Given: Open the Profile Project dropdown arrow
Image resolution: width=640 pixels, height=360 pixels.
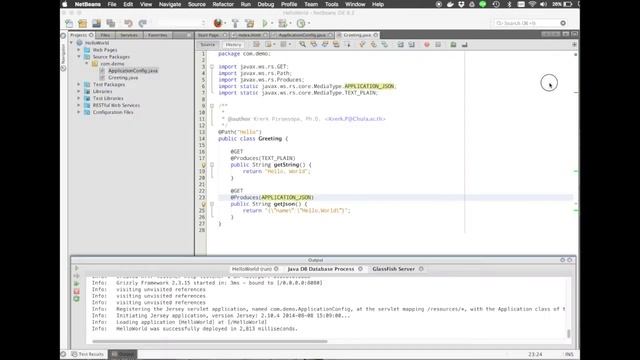Looking at the screenshot, I should click(309, 23).
